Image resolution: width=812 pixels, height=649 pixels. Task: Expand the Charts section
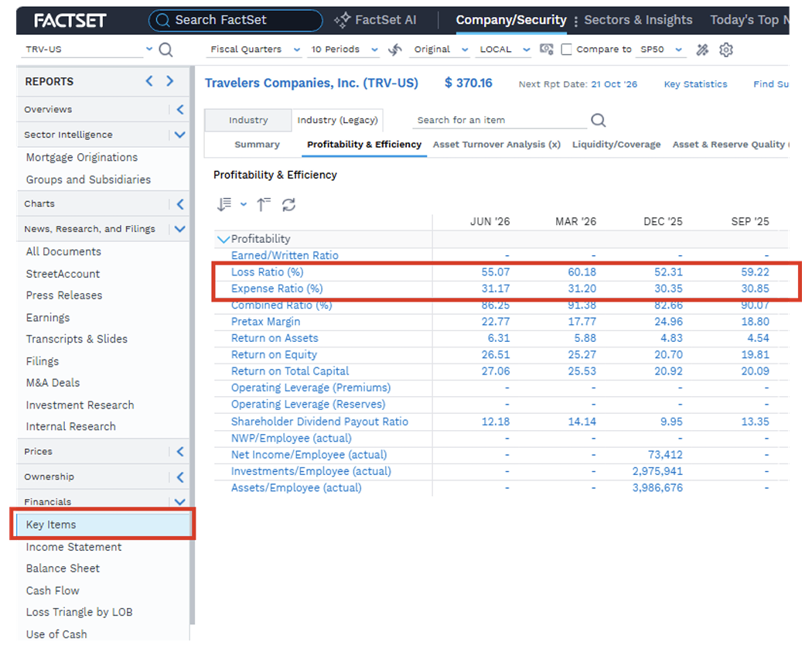point(180,204)
